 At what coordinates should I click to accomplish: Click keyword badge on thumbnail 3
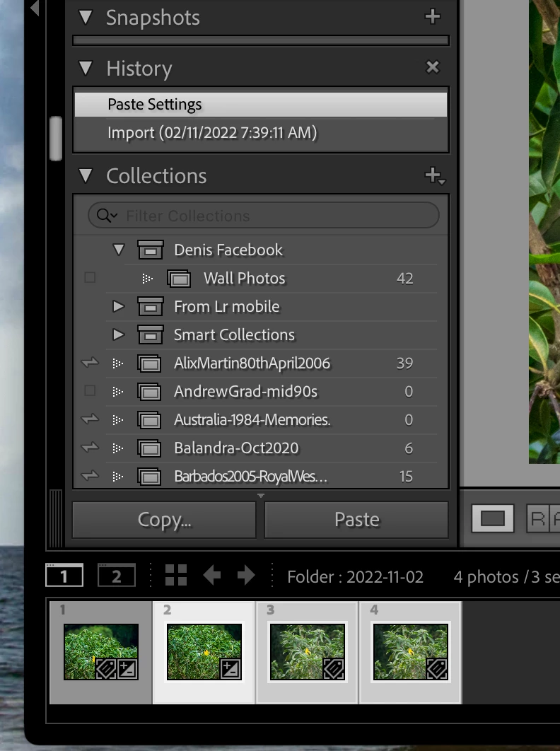(334, 669)
